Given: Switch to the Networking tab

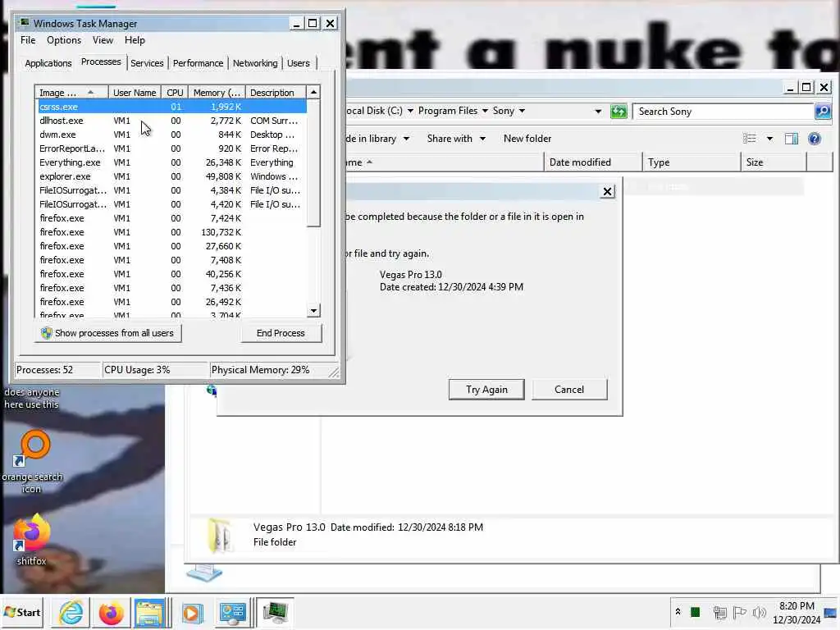Looking at the screenshot, I should pos(255,63).
